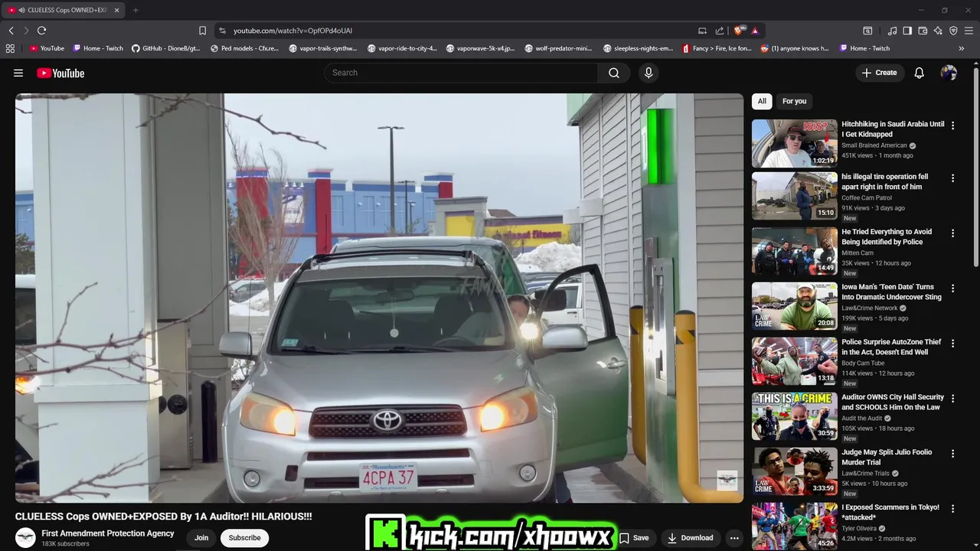Image resolution: width=980 pixels, height=551 pixels.
Task: Bookmark this page in address bar
Action: pos(202,31)
